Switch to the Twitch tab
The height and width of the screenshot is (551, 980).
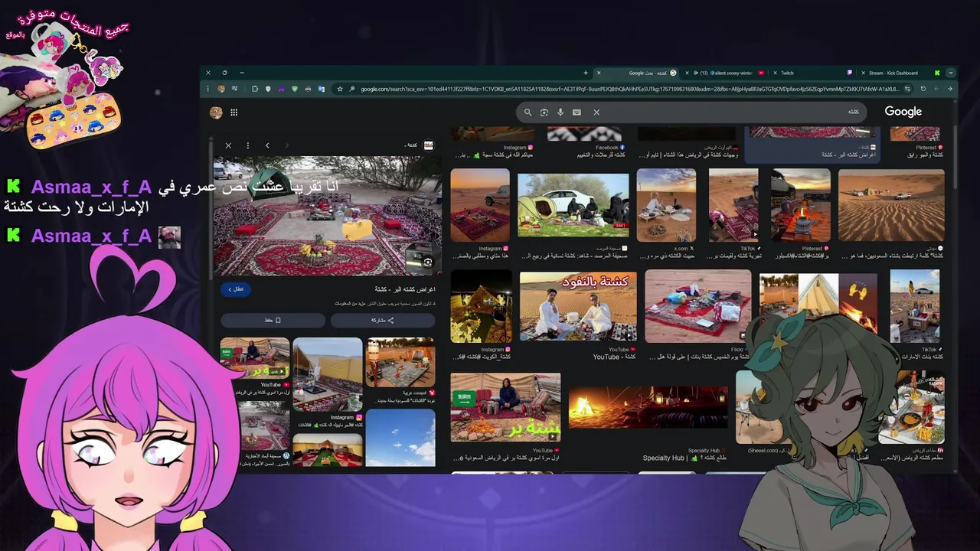coord(812,73)
